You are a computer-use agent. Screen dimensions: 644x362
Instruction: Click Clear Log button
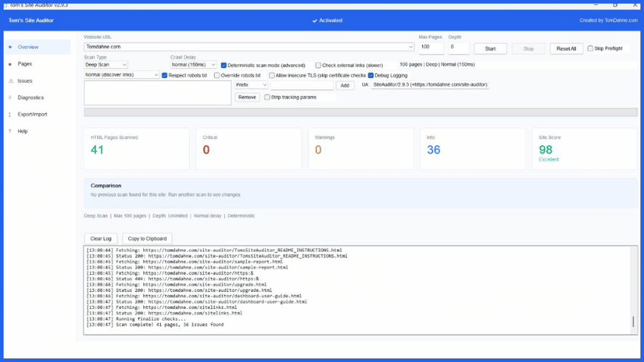coord(101,238)
